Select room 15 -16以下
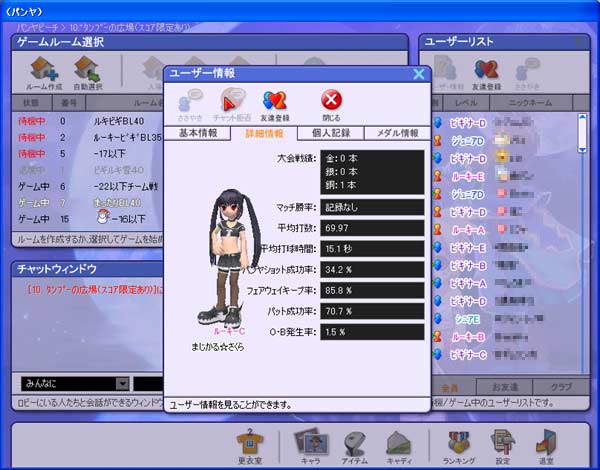 pos(88,219)
